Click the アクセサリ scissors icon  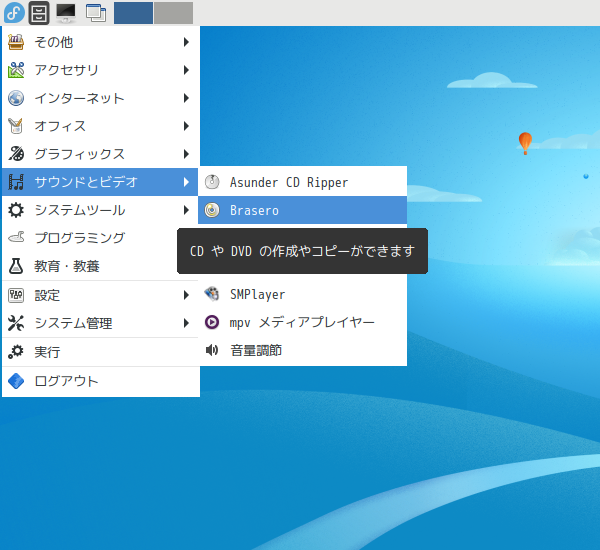[x=16, y=70]
